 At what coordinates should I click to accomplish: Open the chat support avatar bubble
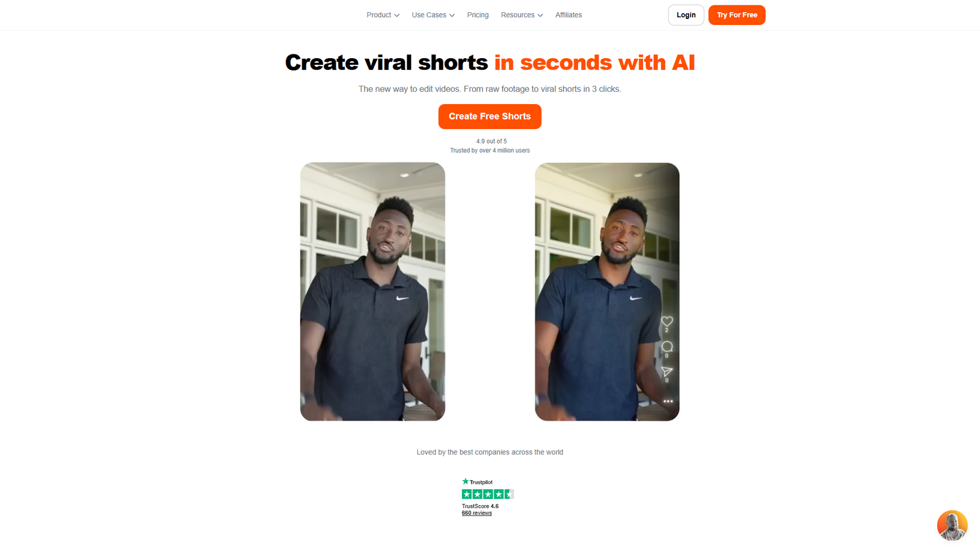pos(952,525)
